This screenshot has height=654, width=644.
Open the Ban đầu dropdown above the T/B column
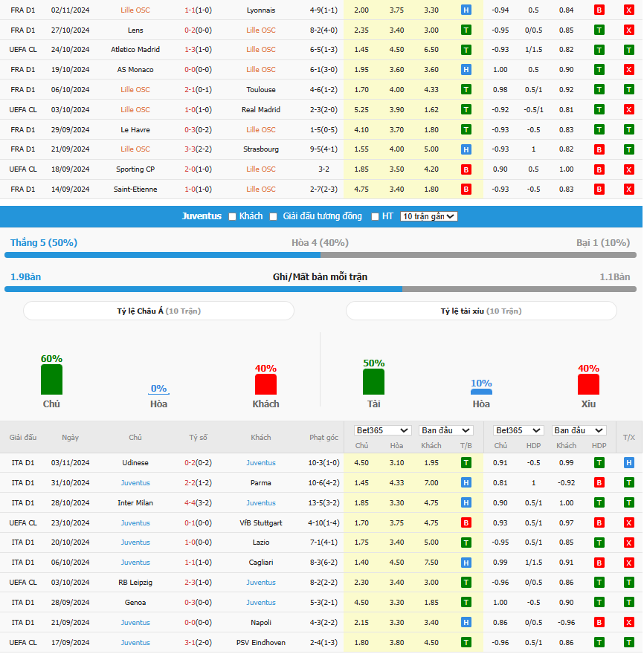click(445, 430)
